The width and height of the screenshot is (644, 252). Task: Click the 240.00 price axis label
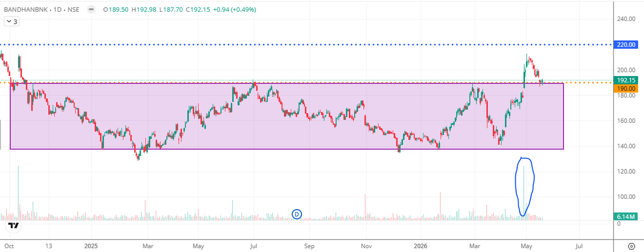(x=626, y=19)
